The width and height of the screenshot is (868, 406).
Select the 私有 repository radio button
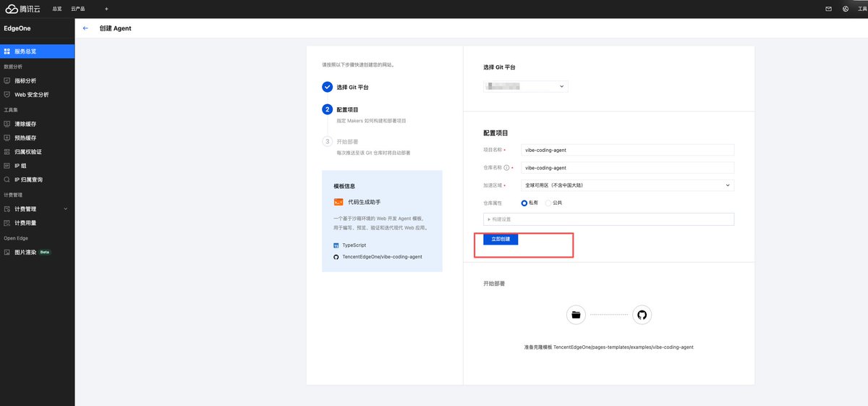pos(524,203)
